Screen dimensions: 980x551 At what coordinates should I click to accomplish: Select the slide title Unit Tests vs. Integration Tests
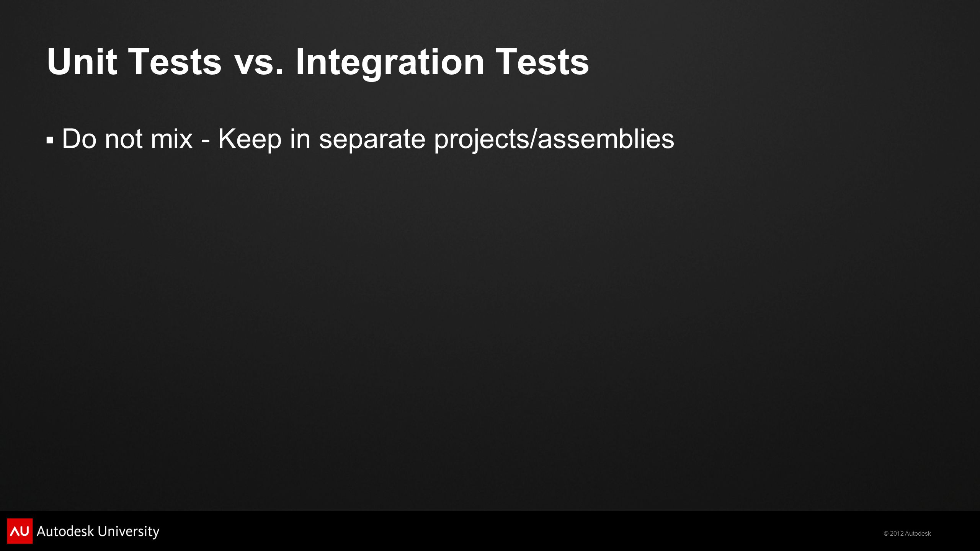318,62
